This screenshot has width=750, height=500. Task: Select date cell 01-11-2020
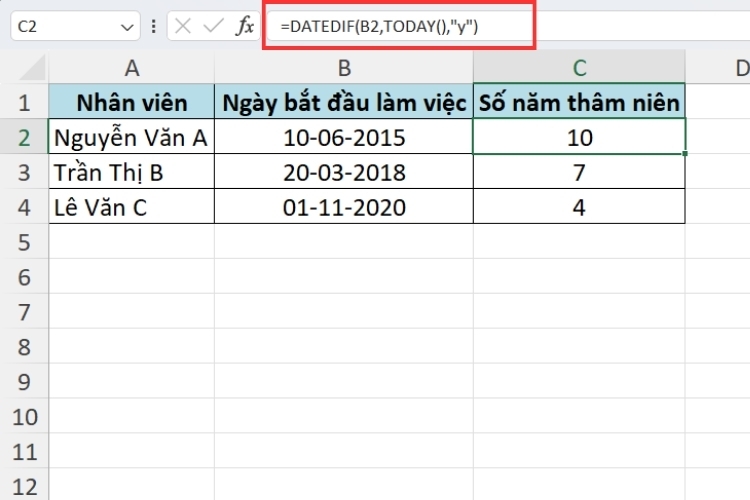click(x=344, y=207)
